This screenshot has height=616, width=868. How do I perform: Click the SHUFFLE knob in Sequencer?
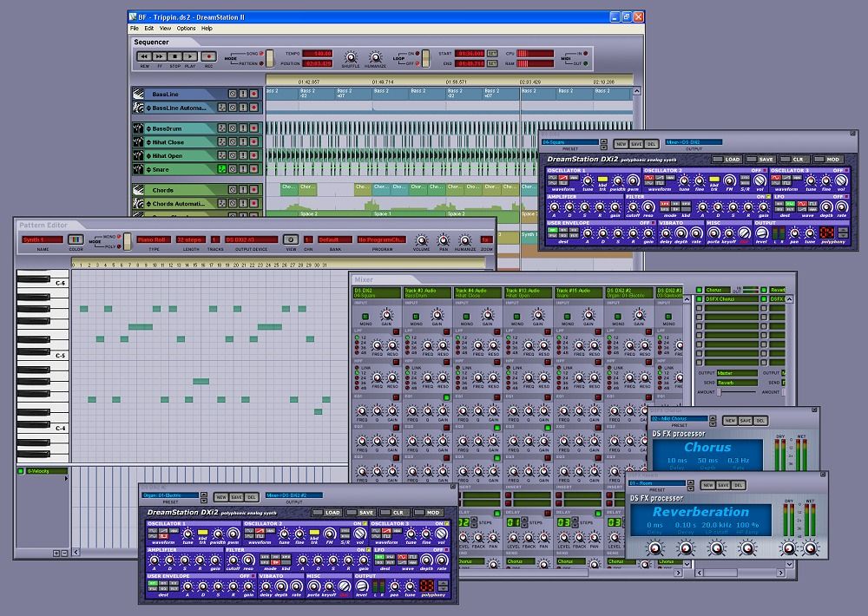tap(351, 57)
